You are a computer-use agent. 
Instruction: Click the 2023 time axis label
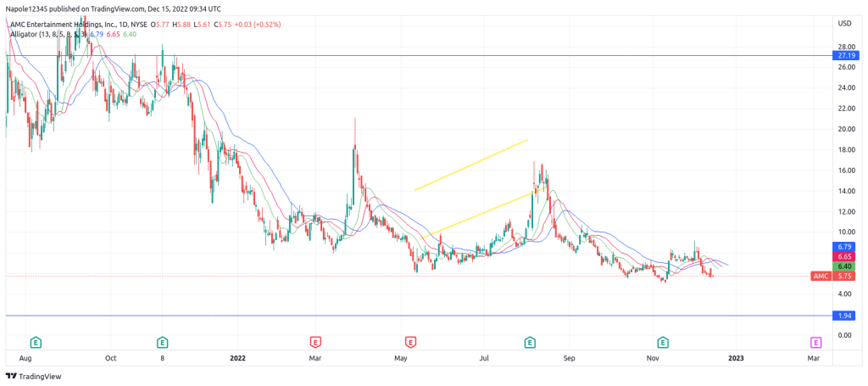(x=735, y=358)
